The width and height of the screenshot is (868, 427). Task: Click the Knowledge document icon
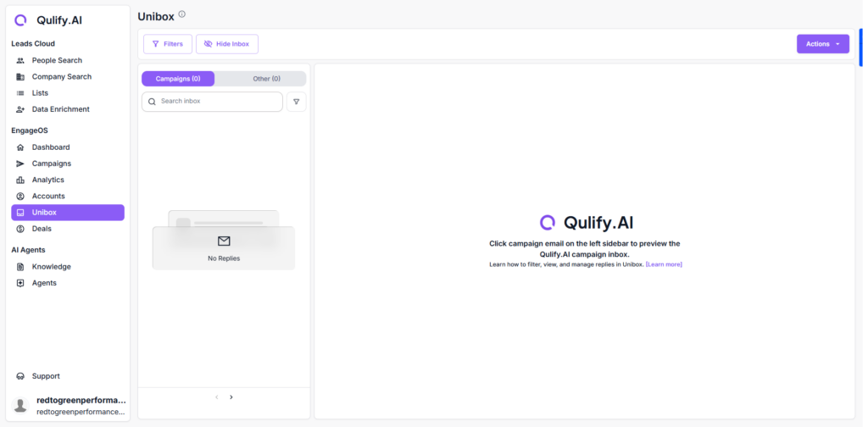point(20,267)
